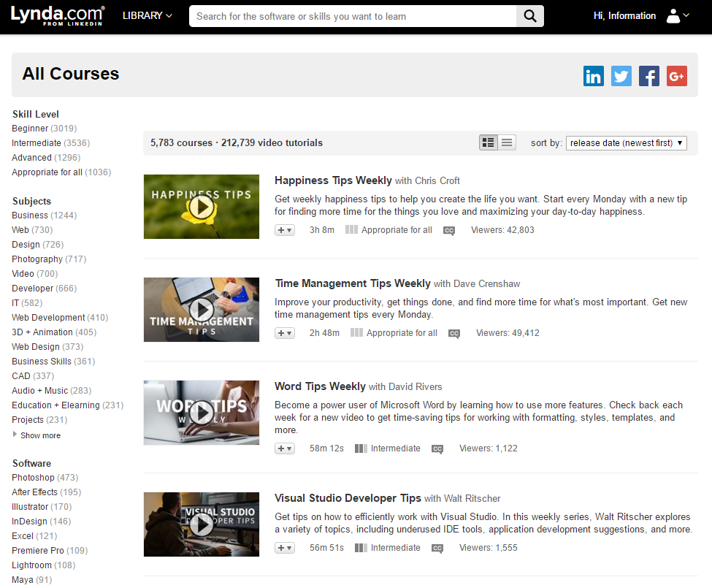Open Visual Studio Developer Tips course title
This screenshot has width=712, height=588.
click(348, 498)
